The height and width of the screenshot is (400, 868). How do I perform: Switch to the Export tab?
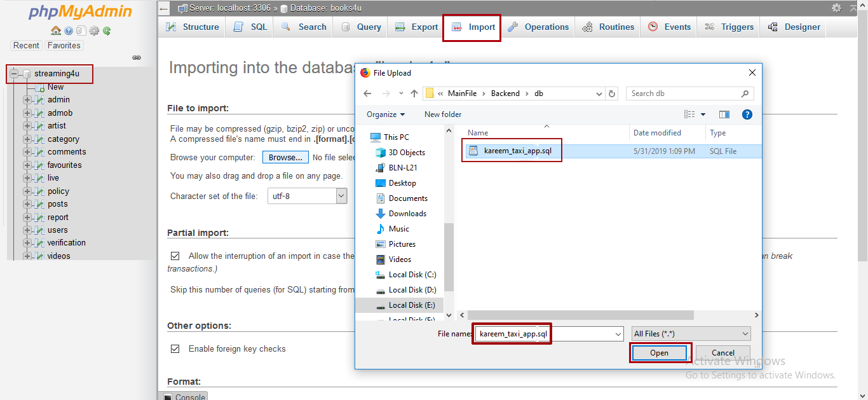pyautogui.click(x=417, y=27)
